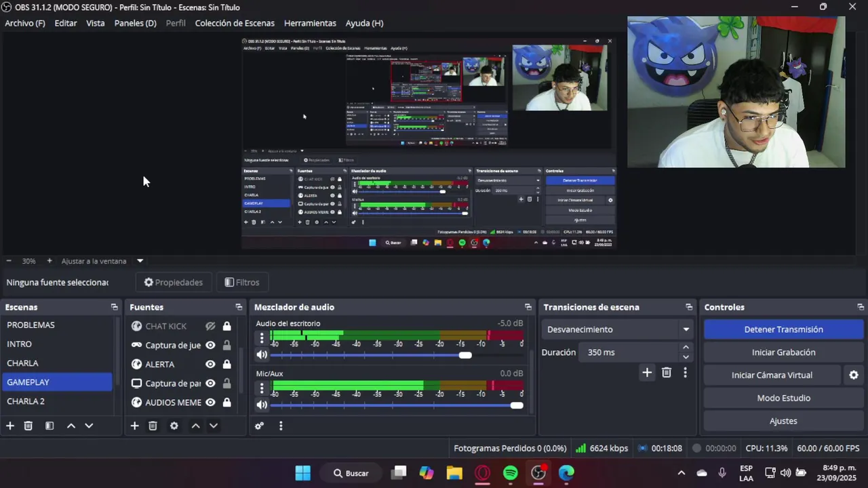Unlock the CHAT KICK source

tap(226, 326)
